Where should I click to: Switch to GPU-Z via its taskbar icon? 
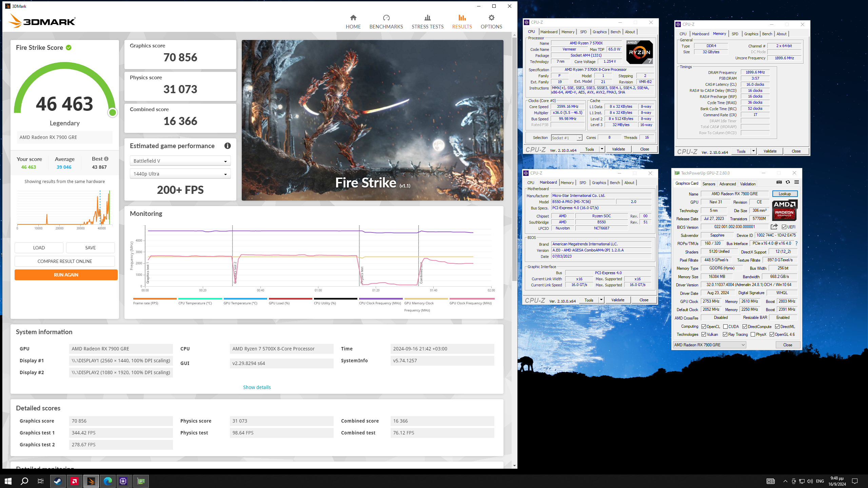tap(141, 481)
